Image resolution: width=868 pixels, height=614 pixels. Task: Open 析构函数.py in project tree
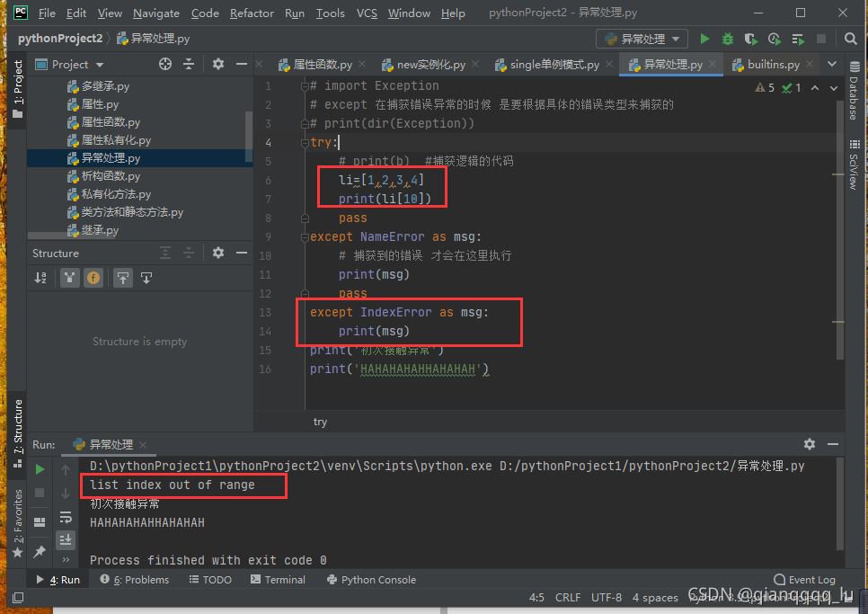111,176
